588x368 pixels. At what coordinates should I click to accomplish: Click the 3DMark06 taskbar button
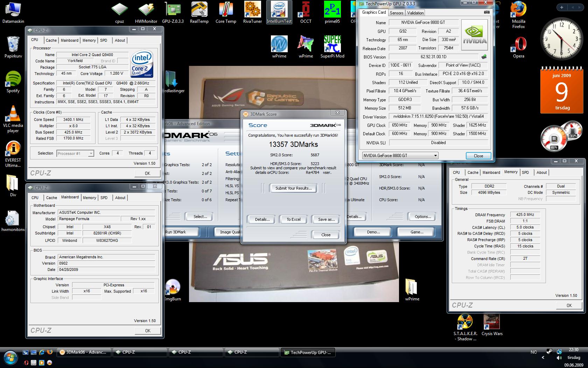pos(84,352)
